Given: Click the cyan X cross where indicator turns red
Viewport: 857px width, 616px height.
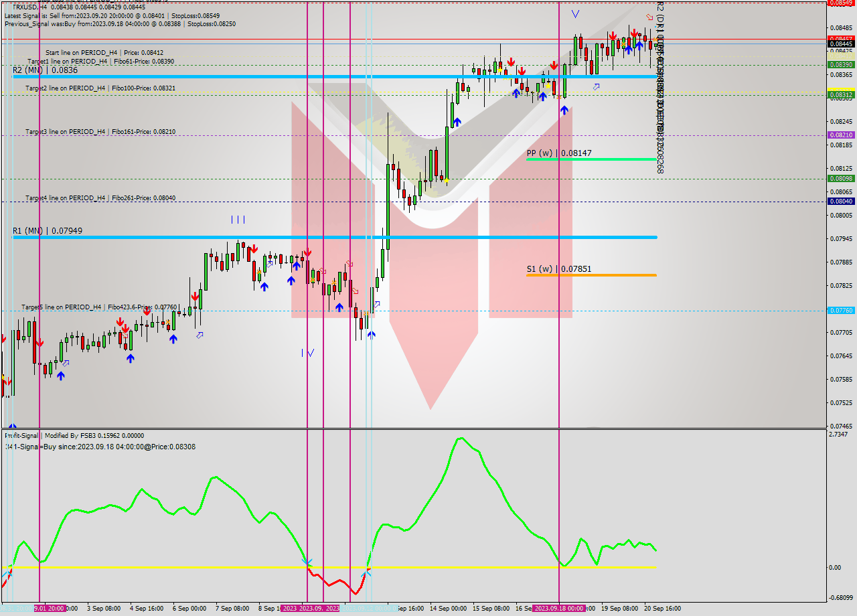Looking at the screenshot, I should (307, 562).
